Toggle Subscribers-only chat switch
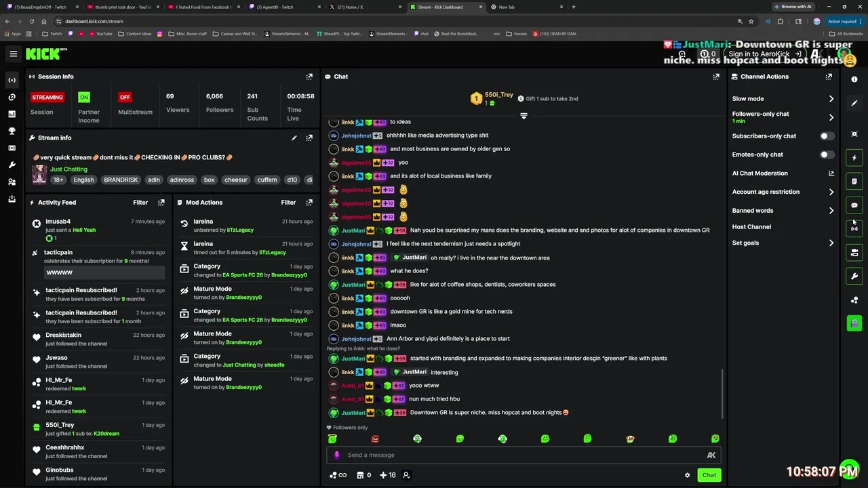 click(x=827, y=136)
